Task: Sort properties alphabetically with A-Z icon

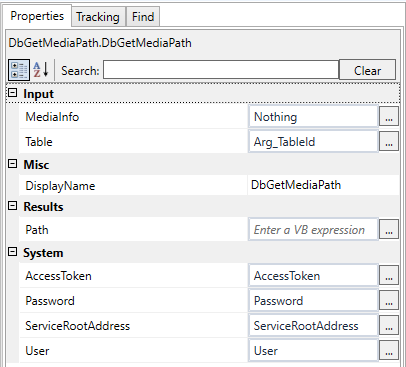Action: tap(41, 70)
